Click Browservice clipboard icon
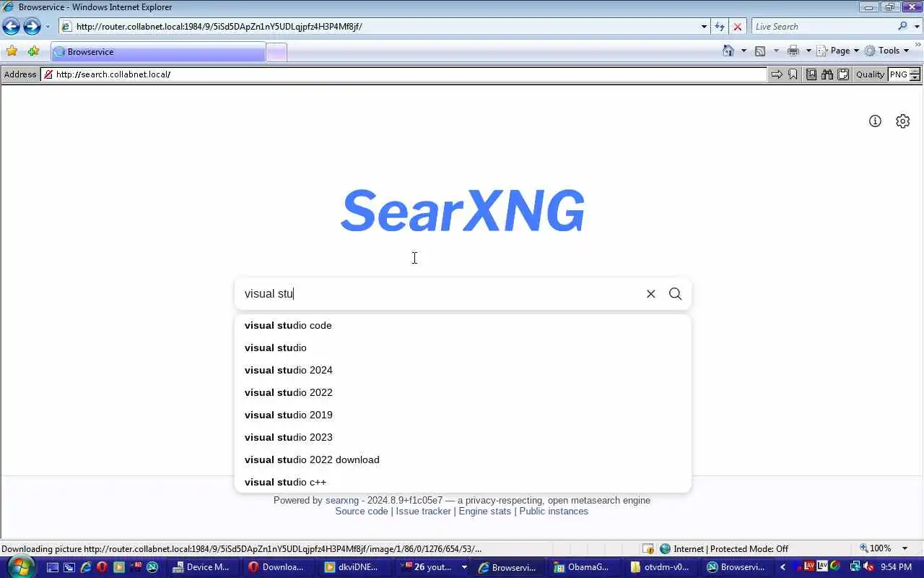The image size is (924, 578). 843,74
